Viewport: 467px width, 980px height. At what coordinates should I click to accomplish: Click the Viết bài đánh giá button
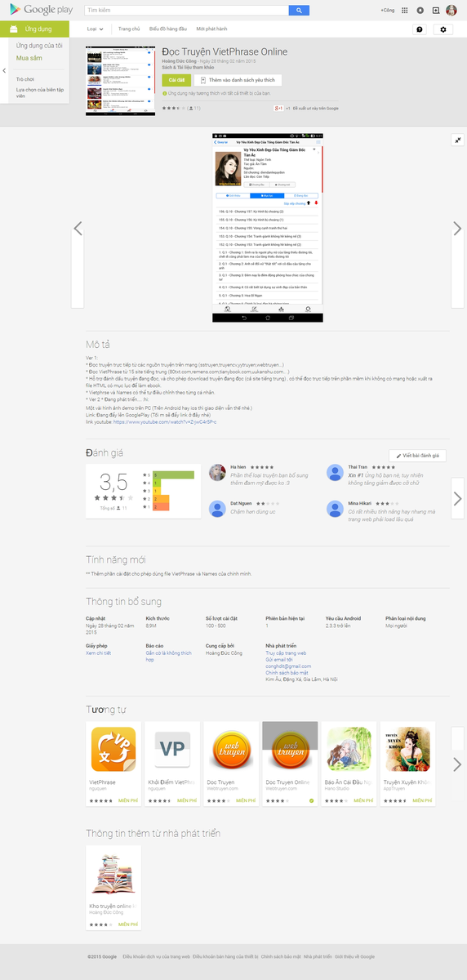click(418, 456)
